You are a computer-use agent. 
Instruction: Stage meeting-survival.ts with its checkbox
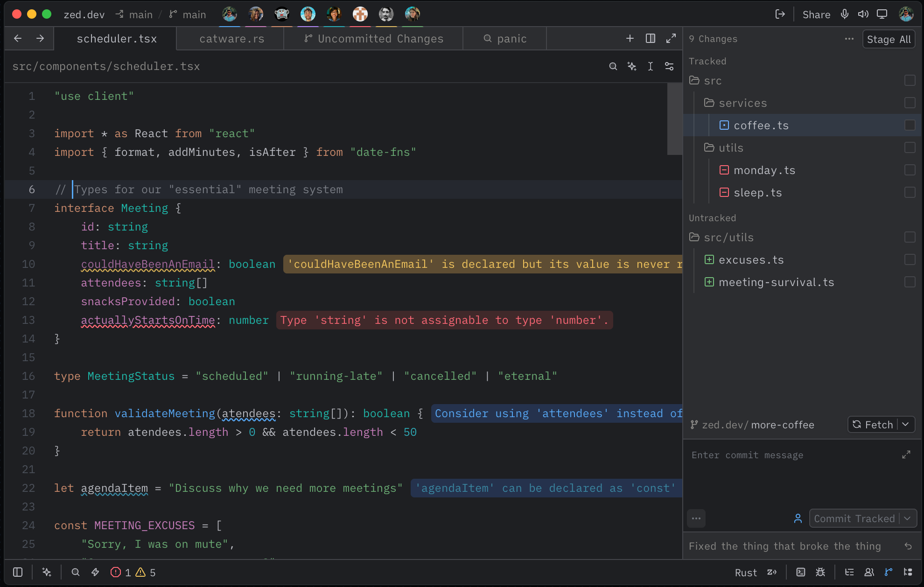tap(910, 282)
